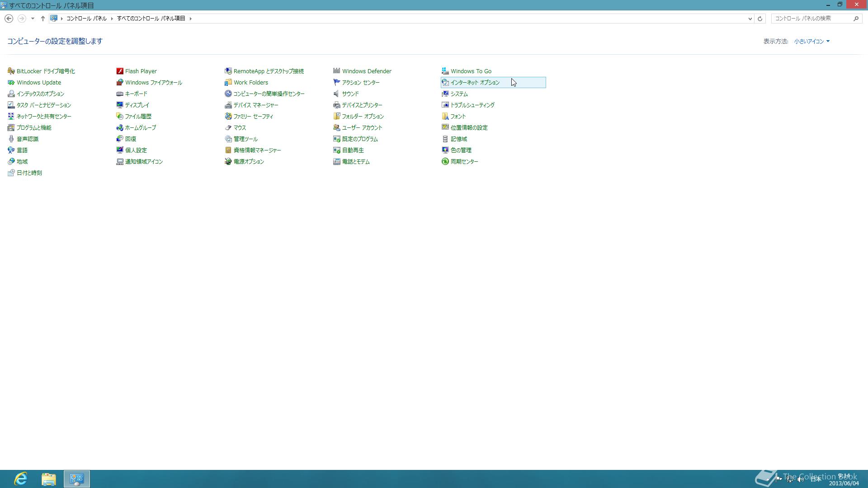Click Control Panel taskbar button
Image resolution: width=868 pixels, height=488 pixels.
[77, 479]
